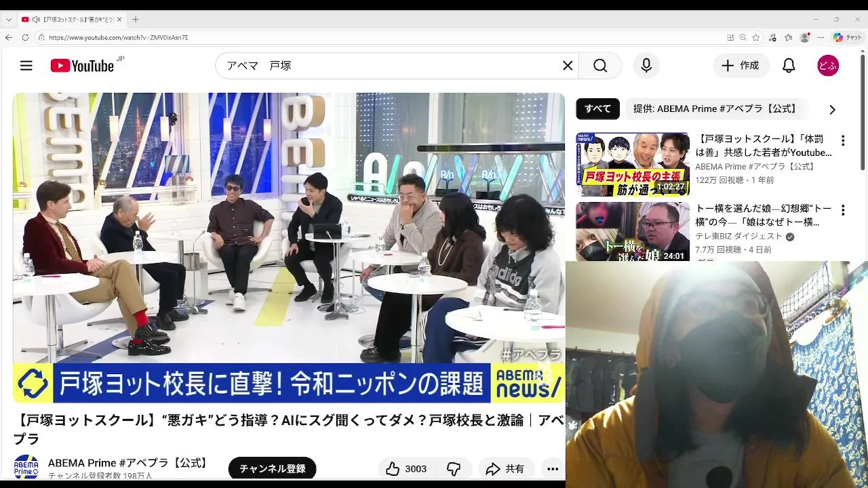Image resolution: width=868 pixels, height=488 pixels.
Task: Clear the search query with the X
Action: [x=568, y=66]
